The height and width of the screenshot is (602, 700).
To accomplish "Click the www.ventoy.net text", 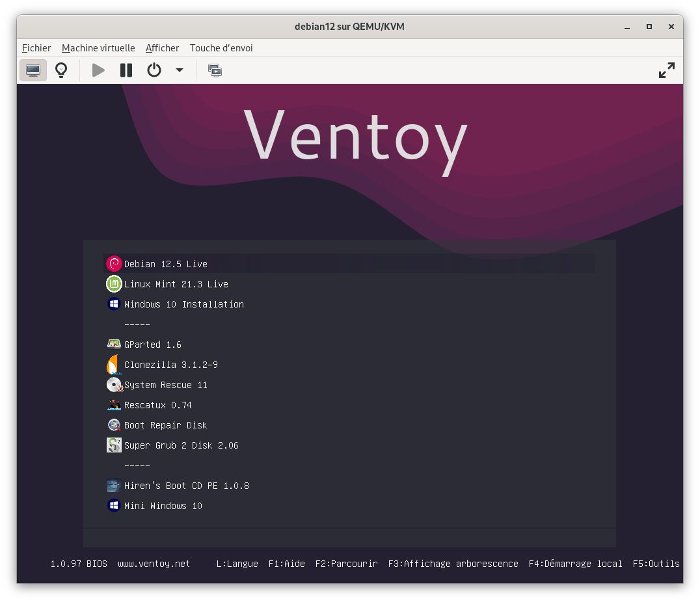I will (x=154, y=564).
